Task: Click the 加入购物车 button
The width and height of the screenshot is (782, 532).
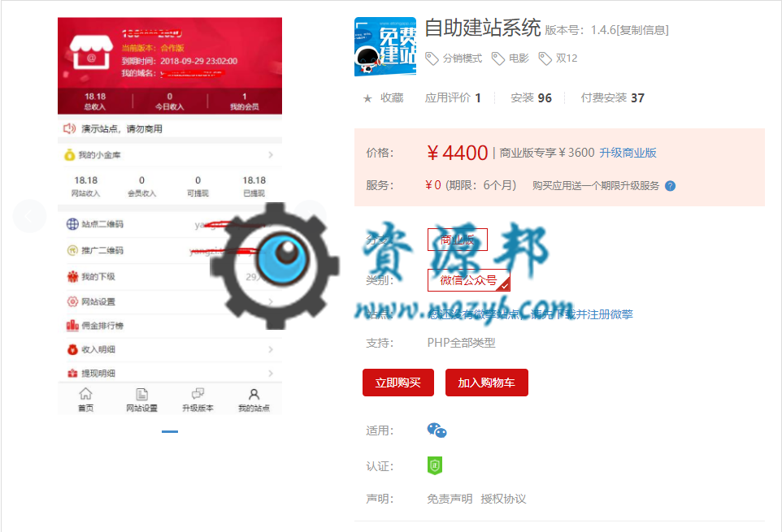Action: pos(486,383)
